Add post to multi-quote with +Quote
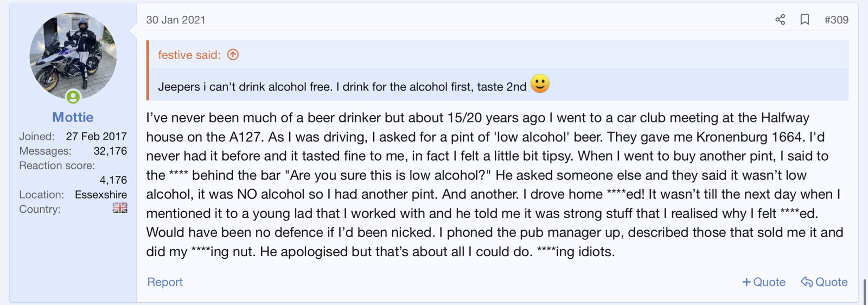The height and width of the screenshot is (305, 868). (x=764, y=282)
